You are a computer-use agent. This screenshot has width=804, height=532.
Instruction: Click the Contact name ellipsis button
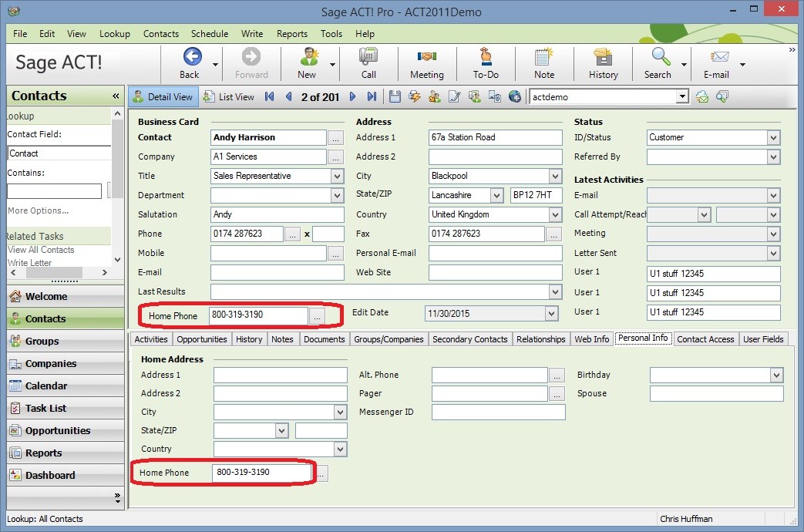coord(335,138)
